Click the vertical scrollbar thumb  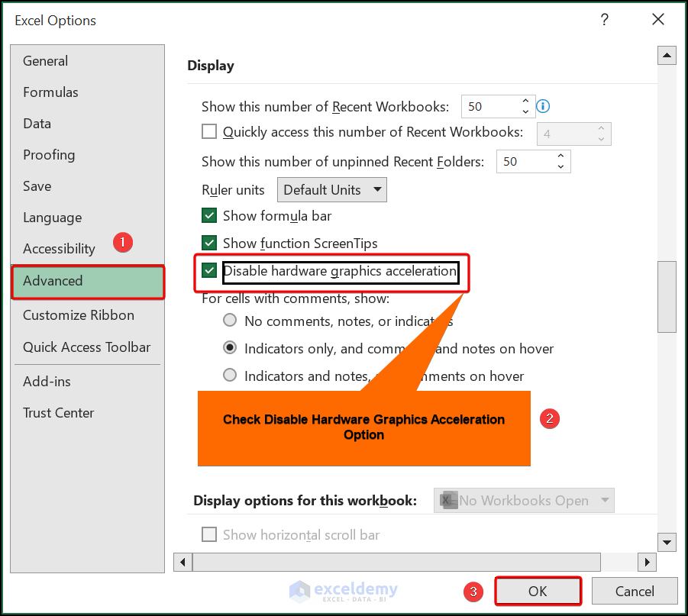tap(667, 297)
